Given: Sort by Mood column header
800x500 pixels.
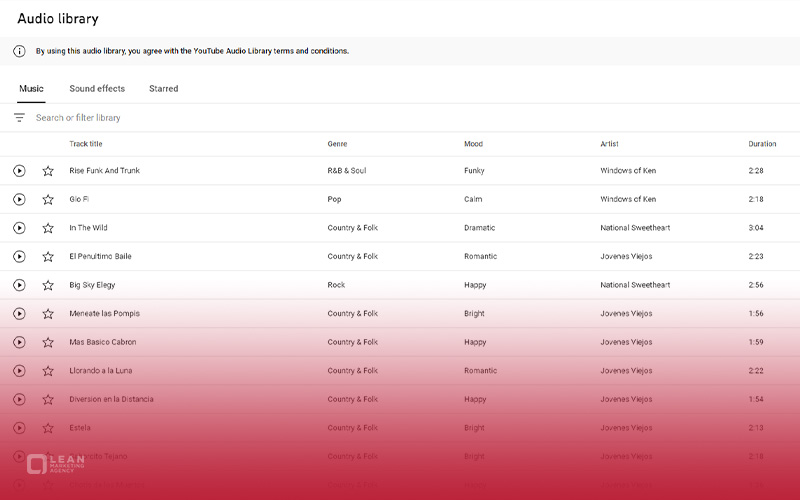Looking at the screenshot, I should [x=473, y=144].
